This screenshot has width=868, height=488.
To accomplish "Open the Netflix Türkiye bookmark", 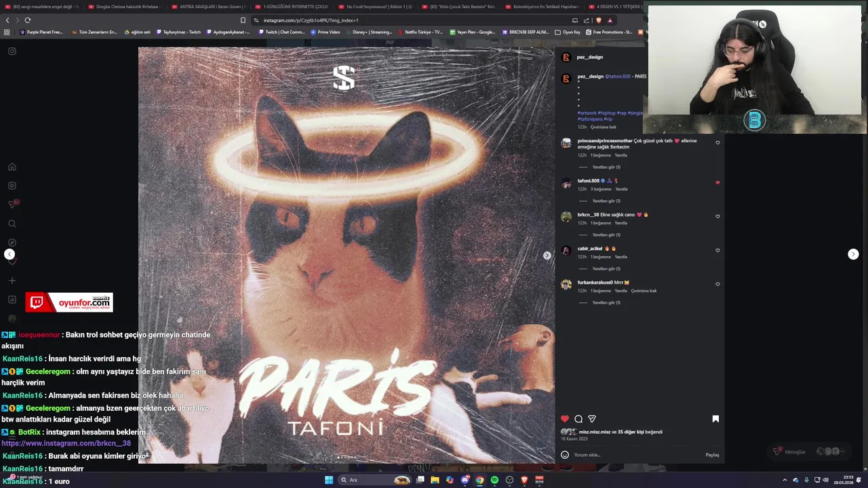I will [x=420, y=32].
